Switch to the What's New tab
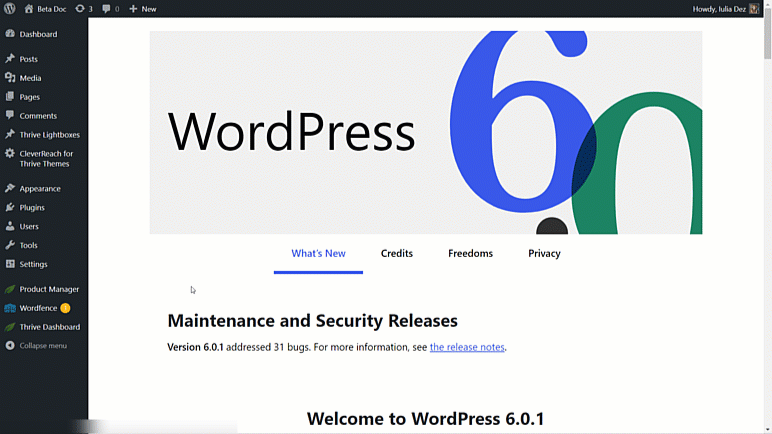Image resolution: width=772 pixels, height=434 pixels. [x=318, y=253]
